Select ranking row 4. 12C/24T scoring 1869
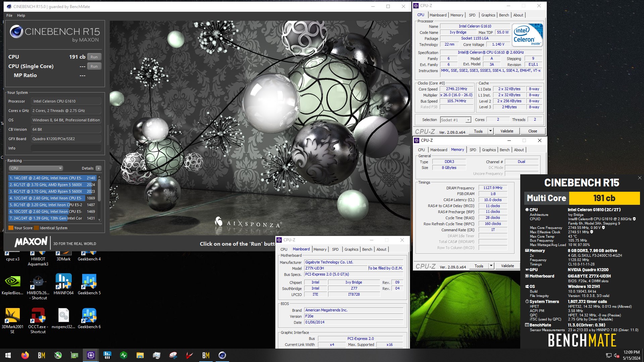 (x=52, y=198)
